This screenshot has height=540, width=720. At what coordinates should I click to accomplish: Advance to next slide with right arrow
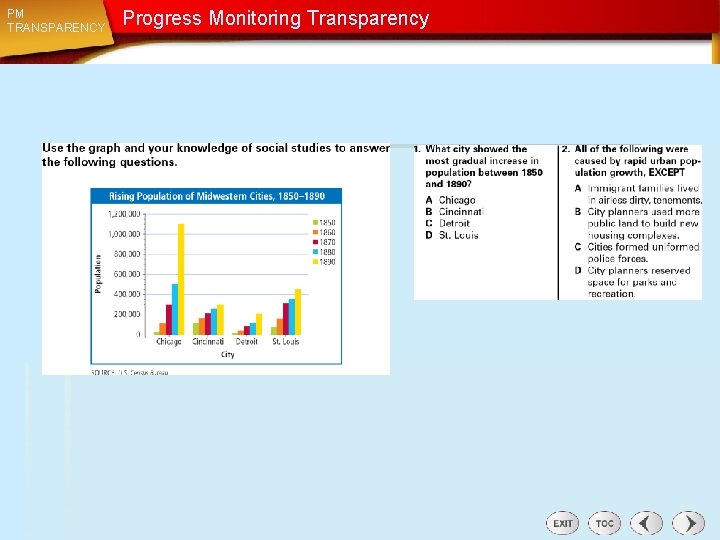click(x=688, y=523)
